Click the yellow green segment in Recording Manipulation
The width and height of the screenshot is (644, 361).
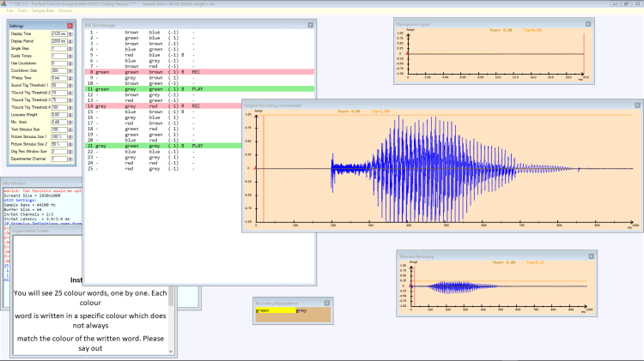point(275,310)
